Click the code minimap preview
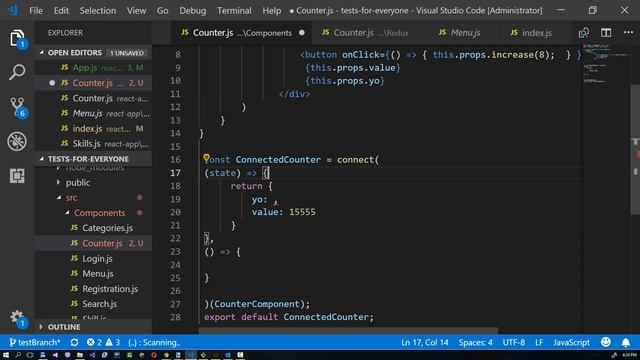This screenshot has height=360, width=640. point(606,65)
